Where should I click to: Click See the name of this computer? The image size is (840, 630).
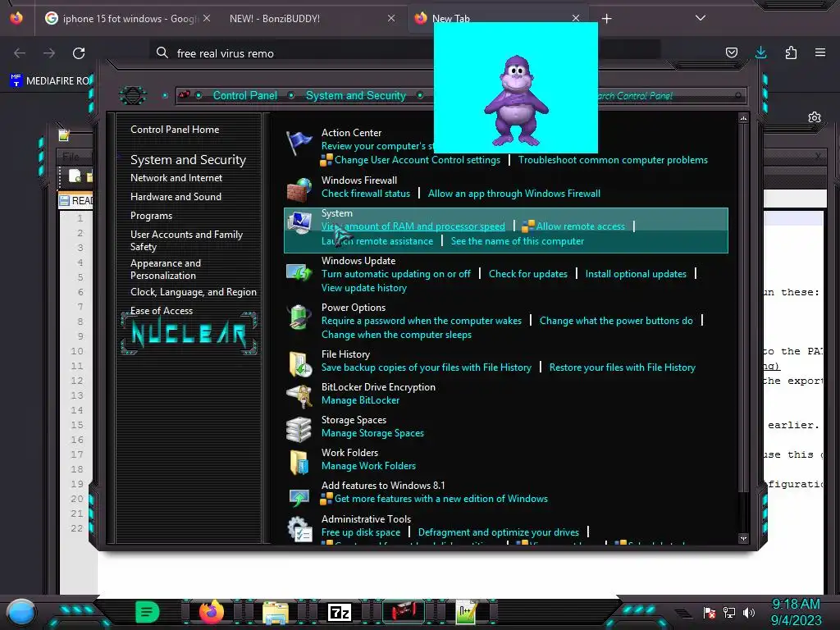(x=518, y=241)
